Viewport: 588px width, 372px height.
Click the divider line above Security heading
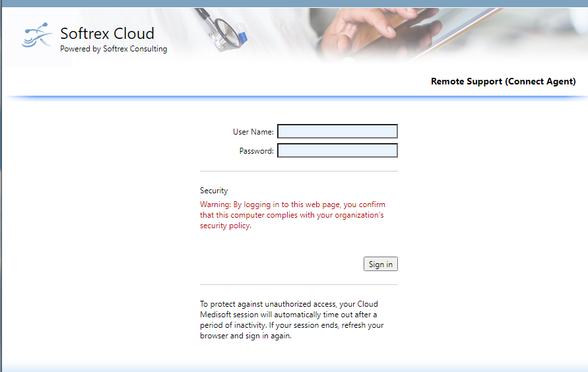pyautogui.click(x=298, y=171)
